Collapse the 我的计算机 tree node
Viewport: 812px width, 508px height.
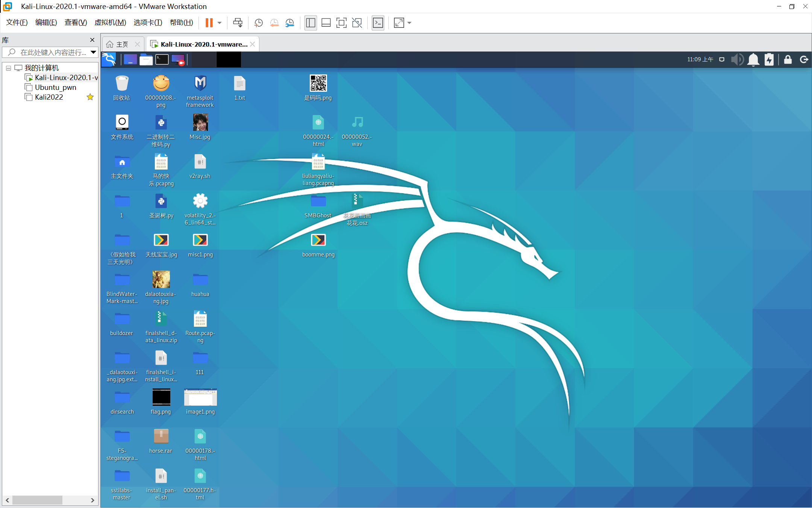(x=8, y=68)
